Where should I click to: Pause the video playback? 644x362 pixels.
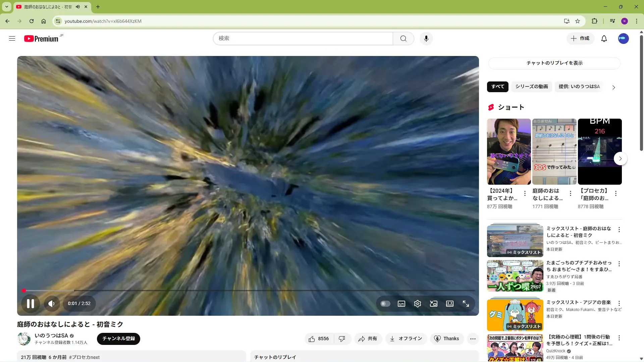(30, 304)
